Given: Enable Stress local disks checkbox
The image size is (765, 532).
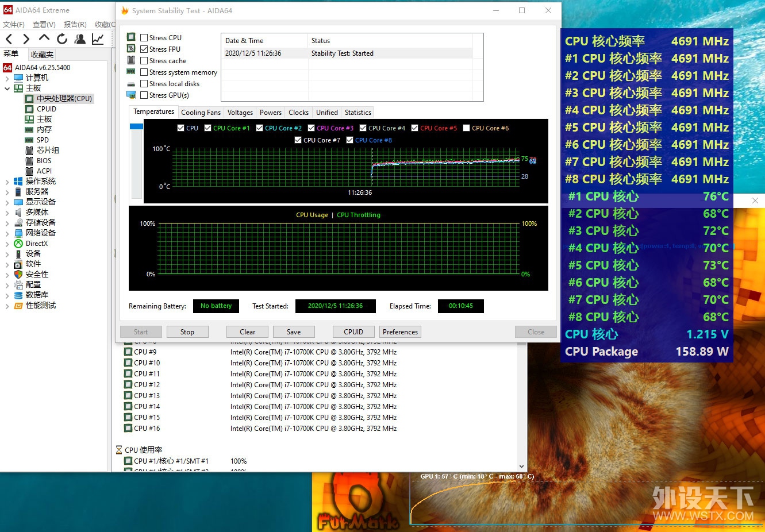Looking at the screenshot, I should point(144,84).
